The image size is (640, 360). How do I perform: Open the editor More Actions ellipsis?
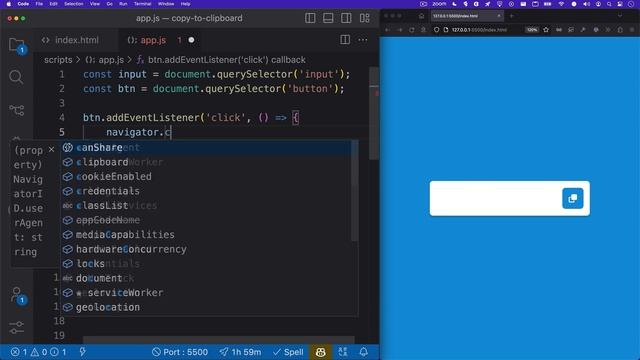362,40
